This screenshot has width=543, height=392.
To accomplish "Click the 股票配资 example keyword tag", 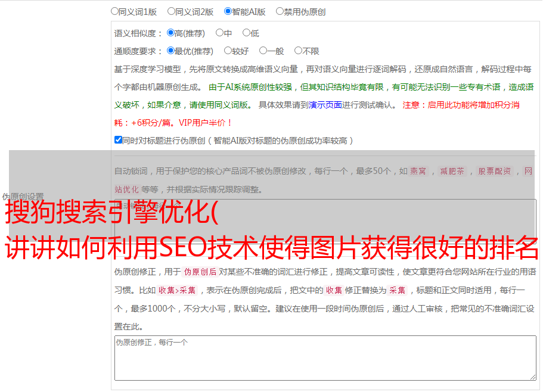I will [495, 171].
